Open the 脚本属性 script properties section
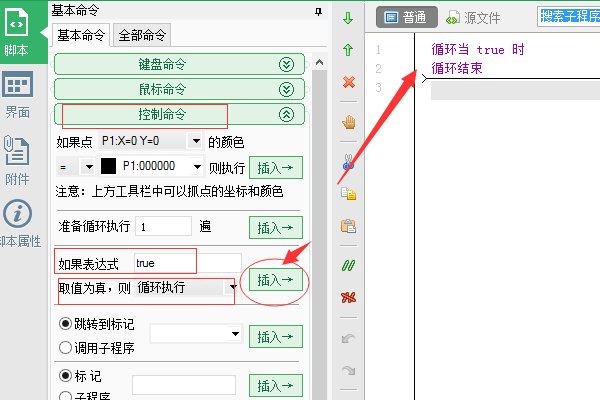Screen dimensions: 600x400 [x=19, y=224]
